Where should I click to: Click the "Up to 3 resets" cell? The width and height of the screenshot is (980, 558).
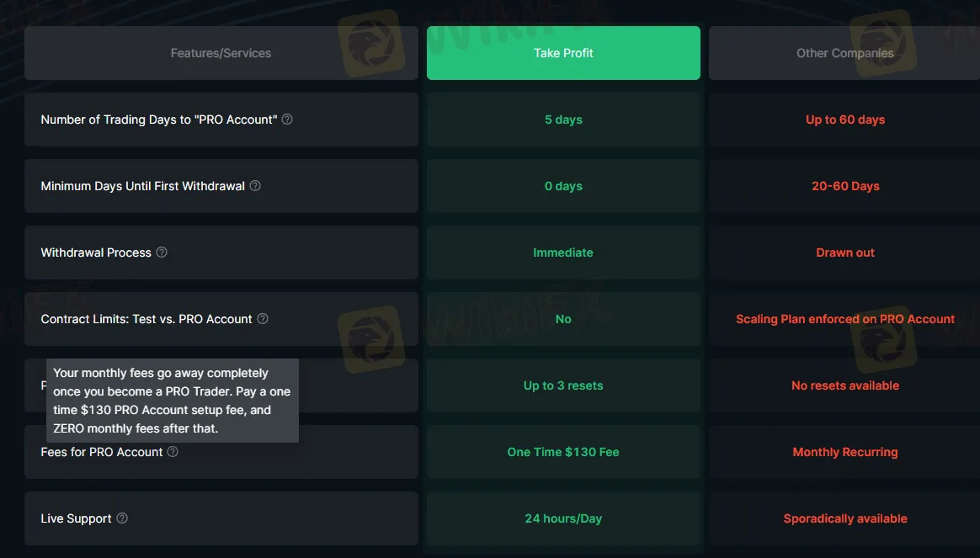click(x=563, y=385)
